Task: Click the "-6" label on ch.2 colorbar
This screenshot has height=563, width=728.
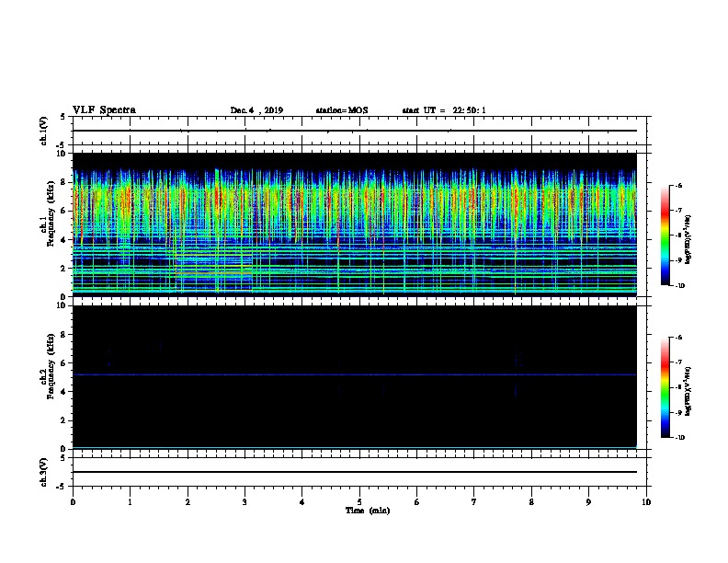Action: [x=678, y=338]
